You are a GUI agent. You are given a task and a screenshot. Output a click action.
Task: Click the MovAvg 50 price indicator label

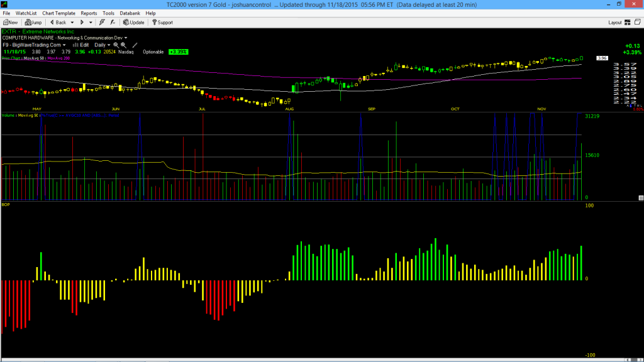[34, 58]
